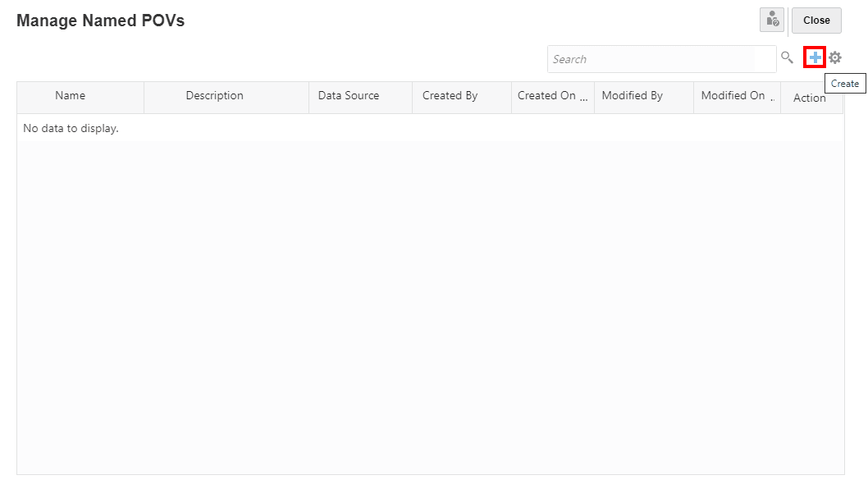Open the user assistance help icon
The width and height of the screenshot is (868, 489).
772,20
